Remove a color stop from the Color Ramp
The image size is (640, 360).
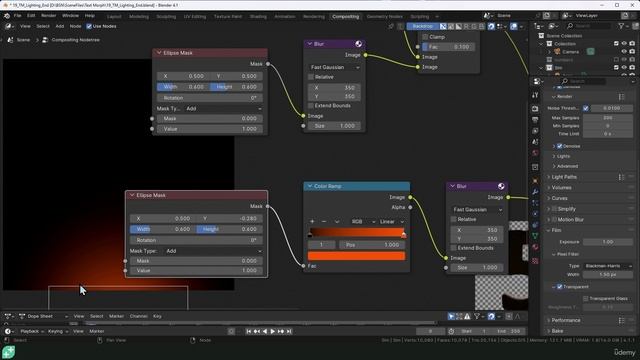324,222
